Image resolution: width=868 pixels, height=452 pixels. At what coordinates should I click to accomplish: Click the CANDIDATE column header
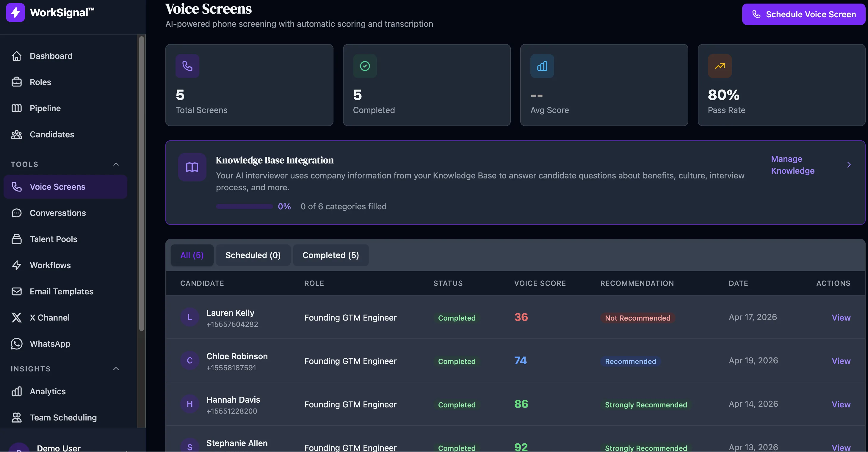202,283
